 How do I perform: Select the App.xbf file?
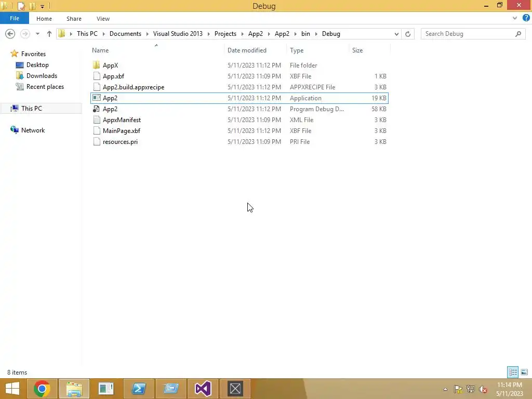(113, 76)
